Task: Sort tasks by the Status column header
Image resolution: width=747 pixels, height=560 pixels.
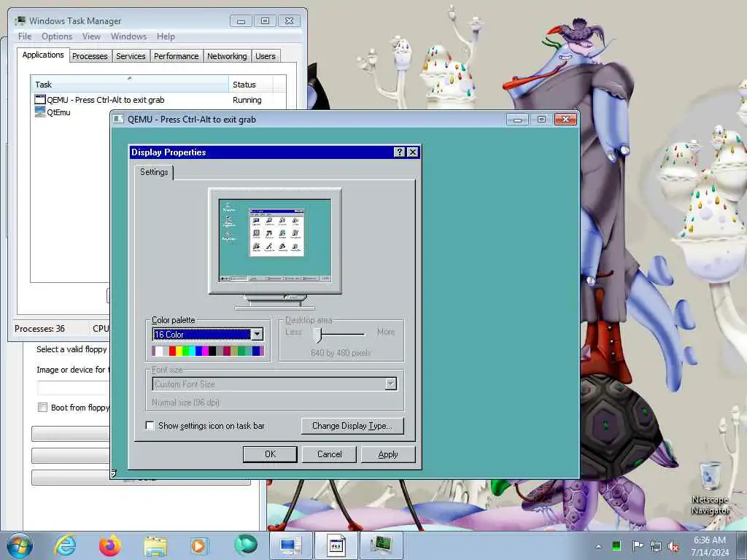Action: tap(251, 85)
